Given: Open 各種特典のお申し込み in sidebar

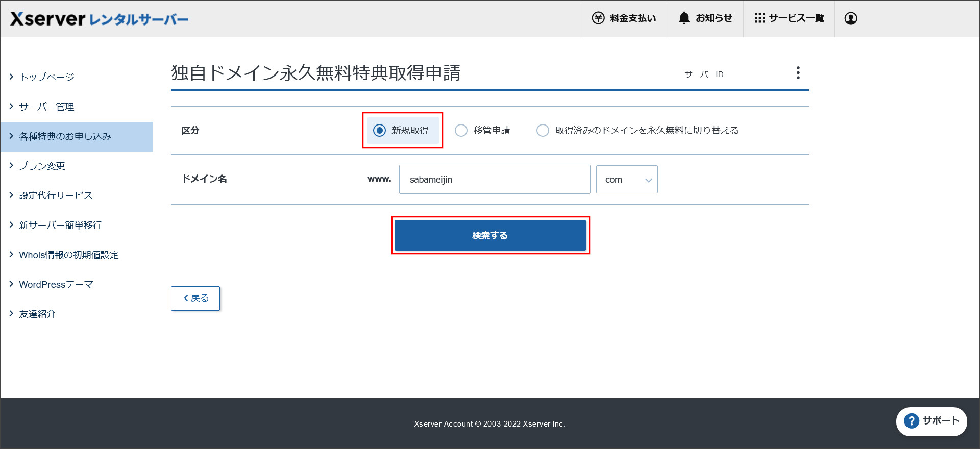Looking at the screenshot, I should [x=77, y=136].
